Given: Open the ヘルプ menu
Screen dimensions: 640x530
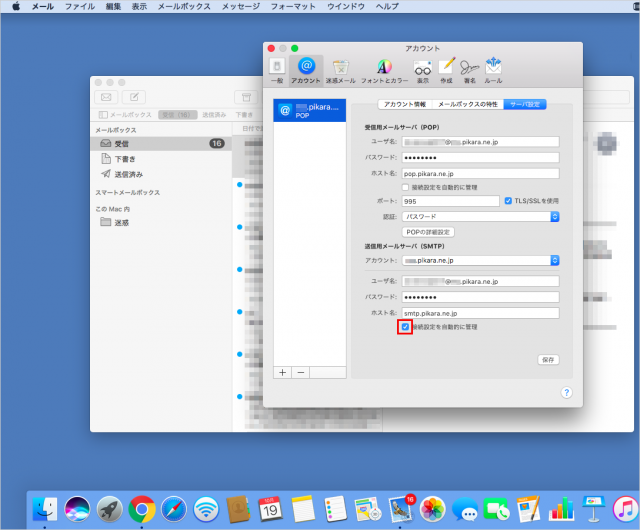Looking at the screenshot, I should tap(387, 6).
